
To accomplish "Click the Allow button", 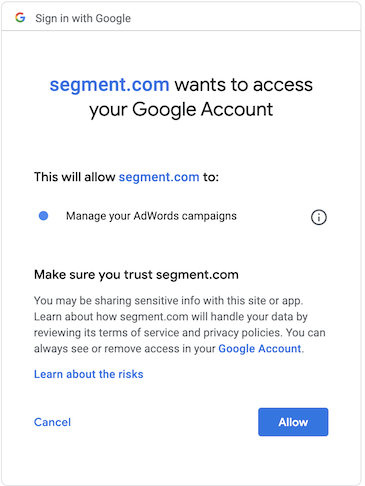I will tap(293, 422).
